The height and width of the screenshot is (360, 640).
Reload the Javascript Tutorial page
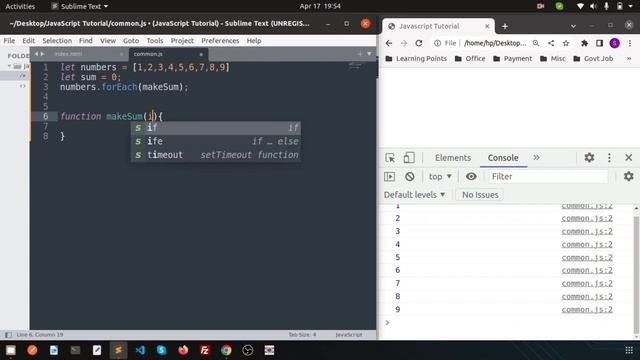[419, 43]
